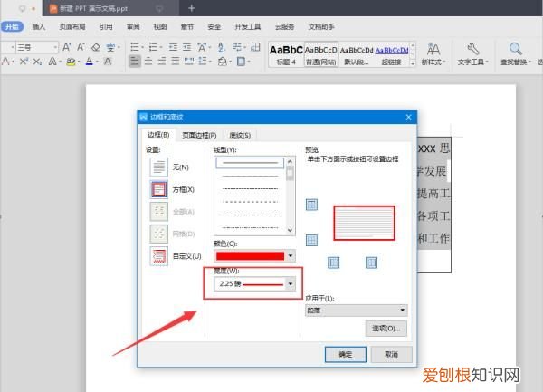Viewport: 543px width, 392px height.
Task: Click the character shading A icon
Action: click(x=108, y=62)
